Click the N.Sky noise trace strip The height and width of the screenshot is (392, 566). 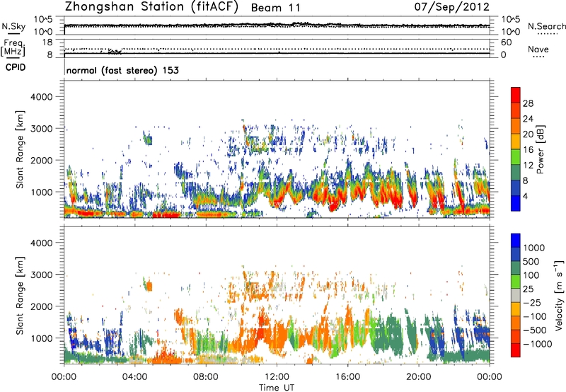[277, 25]
